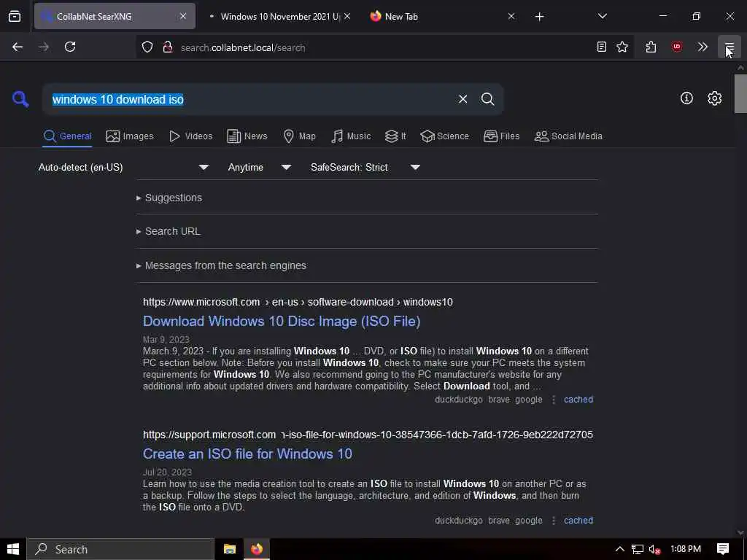Open cached version of Create an ISO result
747x560 pixels.
coord(578,521)
